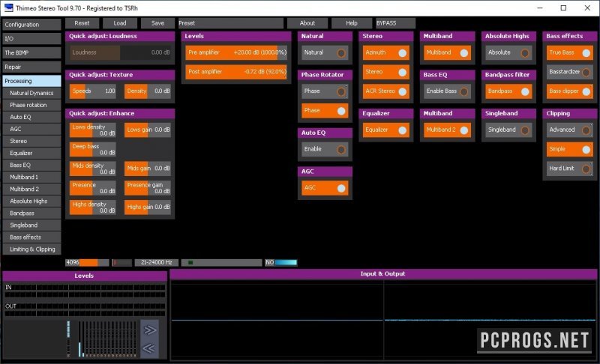Open Absolute Highs sidebar item
This screenshot has width=600, height=364.
[x=31, y=201]
